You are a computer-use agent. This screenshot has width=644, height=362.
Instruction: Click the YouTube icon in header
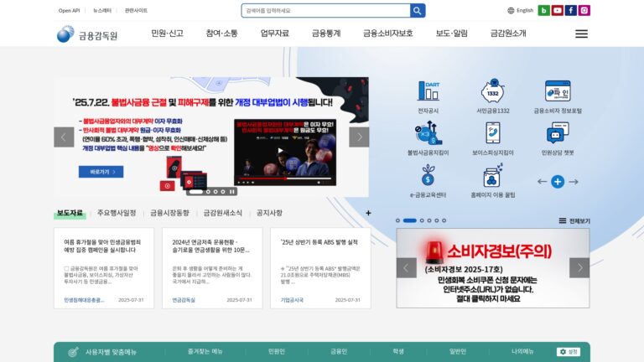click(557, 10)
